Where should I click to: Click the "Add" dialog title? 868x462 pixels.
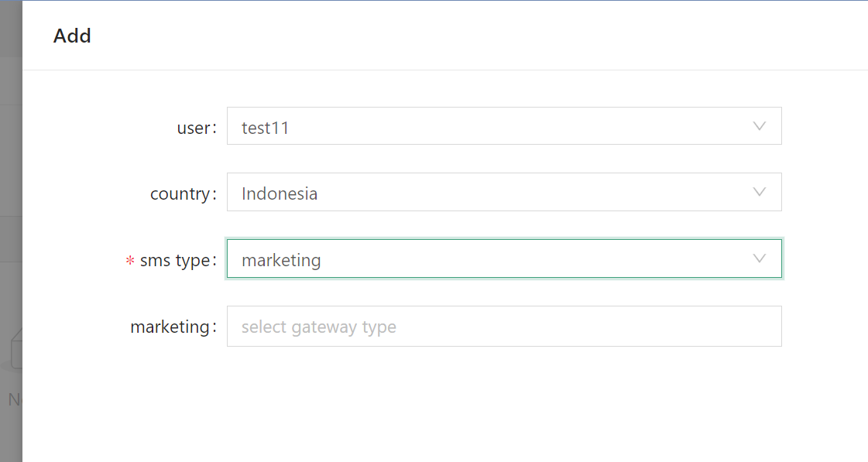pyautogui.click(x=72, y=36)
